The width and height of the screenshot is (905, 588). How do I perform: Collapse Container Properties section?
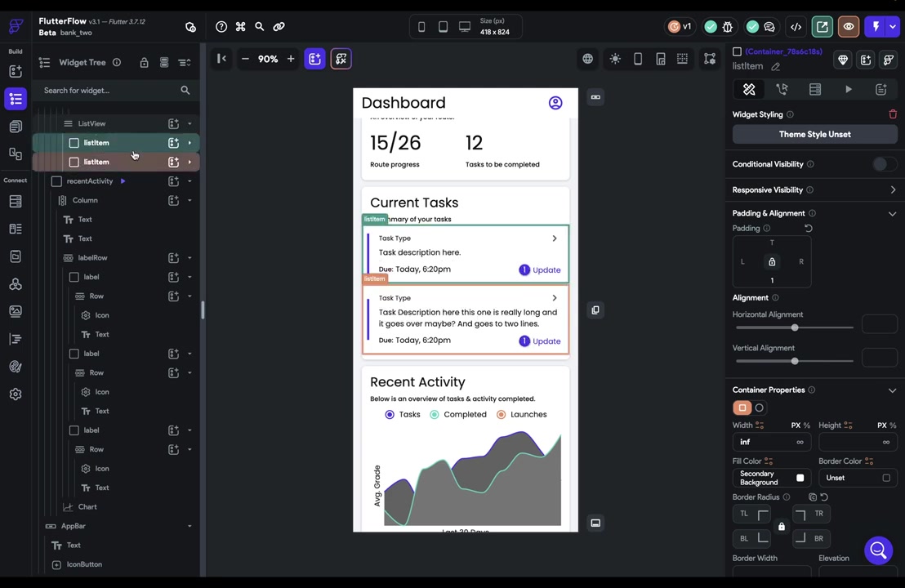[x=892, y=390]
